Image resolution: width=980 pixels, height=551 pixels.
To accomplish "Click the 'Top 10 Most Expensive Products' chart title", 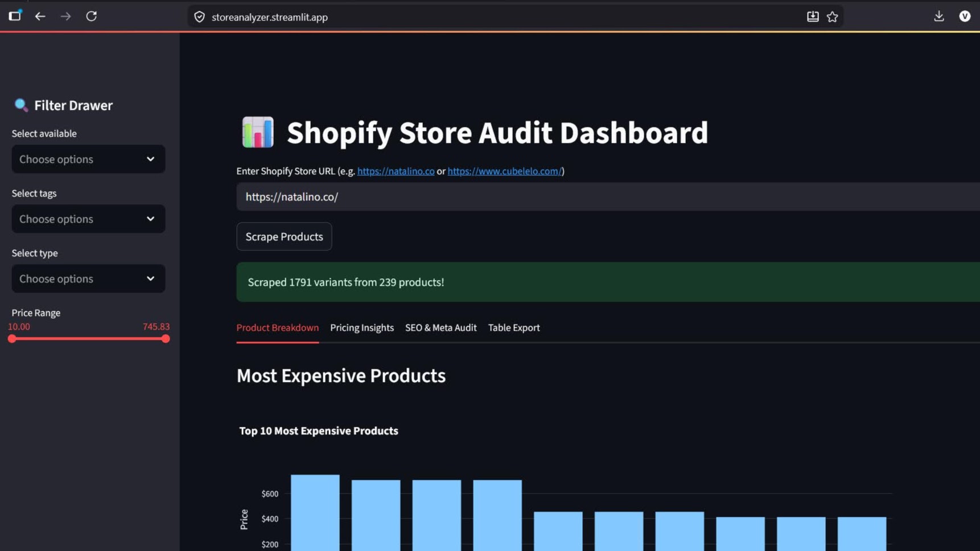I will point(319,431).
